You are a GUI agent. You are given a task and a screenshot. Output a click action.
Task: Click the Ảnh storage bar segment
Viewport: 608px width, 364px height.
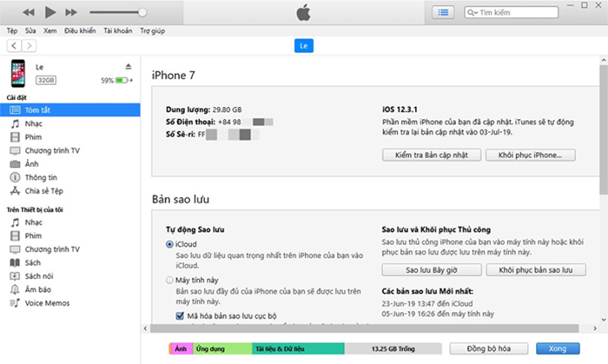point(181,348)
